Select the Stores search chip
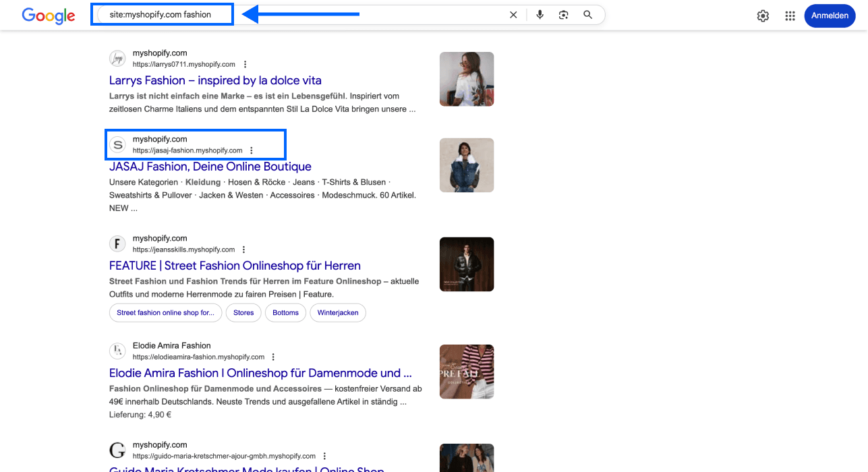 click(243, 312)
